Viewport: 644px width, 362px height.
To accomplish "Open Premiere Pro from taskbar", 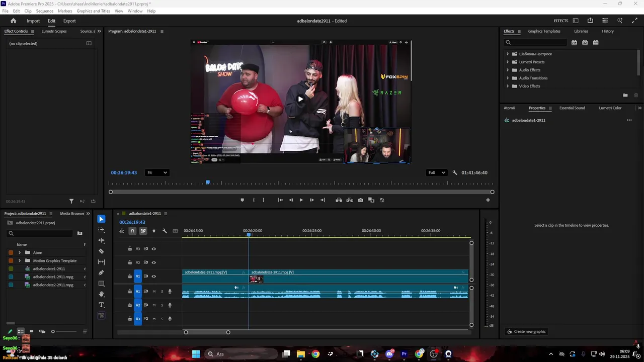I will click(x=404, y=354).
